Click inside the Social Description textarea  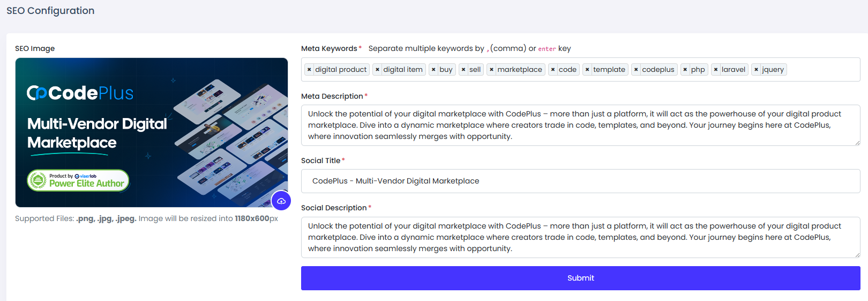pyautogui.click(x=581, y=237)
